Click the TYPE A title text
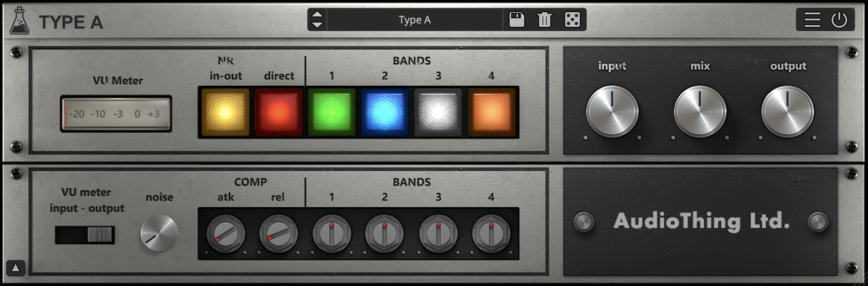Screen dimensions: 868x286 click(x=71, y=22)
